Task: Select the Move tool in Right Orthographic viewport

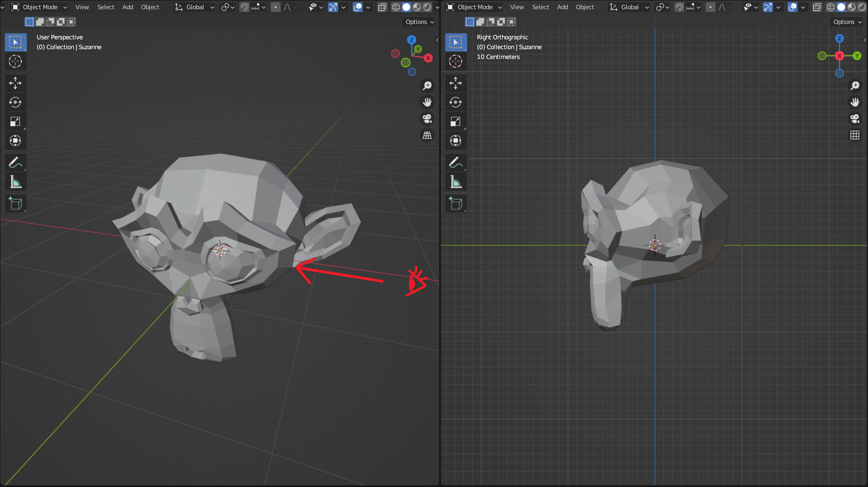Action: point(456,83)
